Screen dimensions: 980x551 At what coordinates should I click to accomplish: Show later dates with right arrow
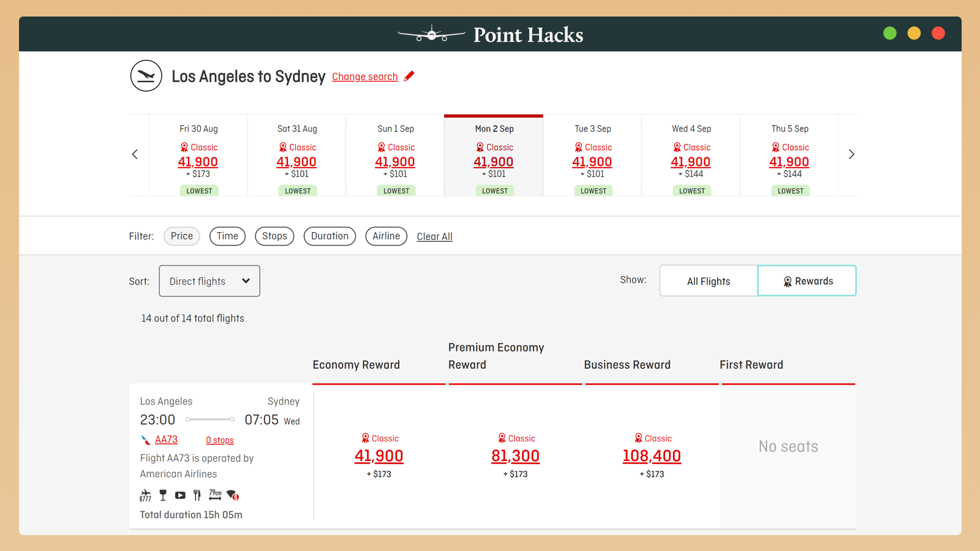851,154
